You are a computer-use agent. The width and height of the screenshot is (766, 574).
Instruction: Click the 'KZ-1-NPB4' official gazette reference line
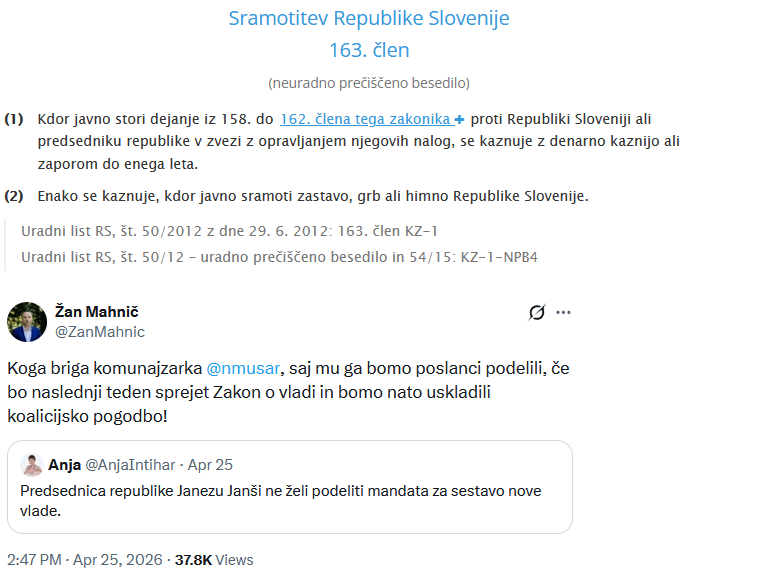(280, 257)
